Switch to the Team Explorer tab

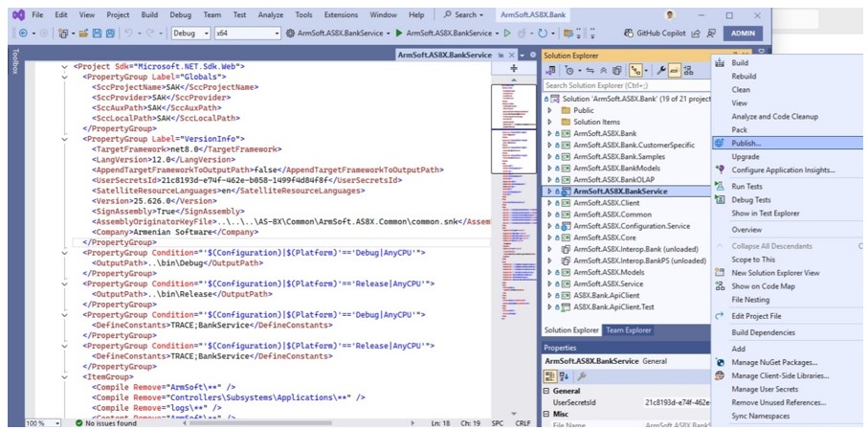coord(629,330)
